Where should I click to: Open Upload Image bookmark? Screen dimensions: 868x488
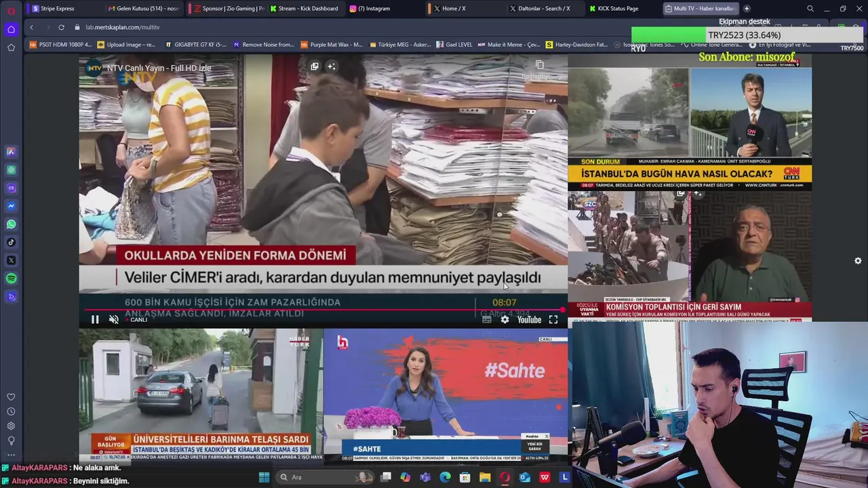coord(127,45)
